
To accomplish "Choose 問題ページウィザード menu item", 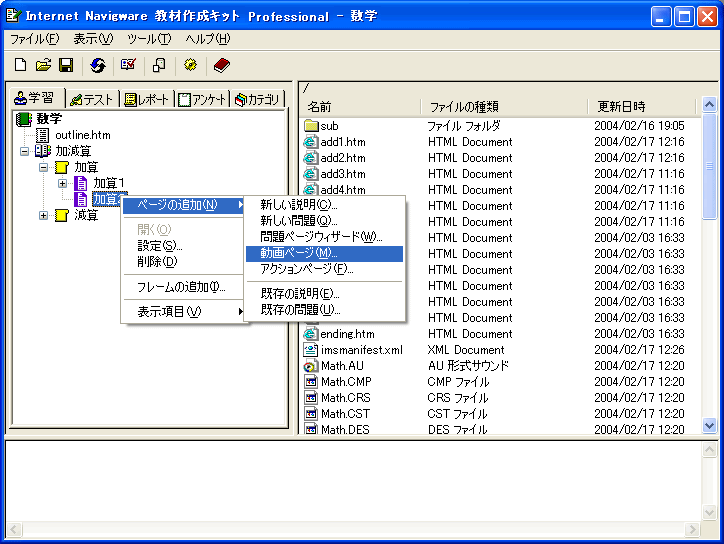I will [324, 237].
